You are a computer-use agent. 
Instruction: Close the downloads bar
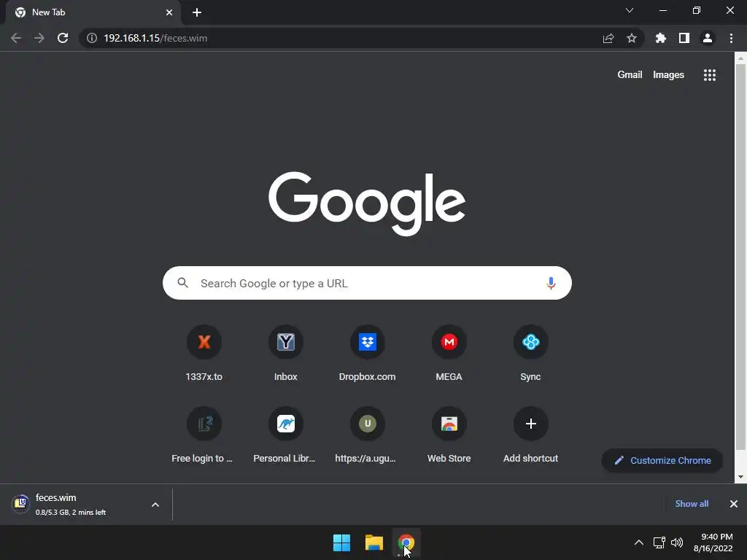(x=734, y=504)
